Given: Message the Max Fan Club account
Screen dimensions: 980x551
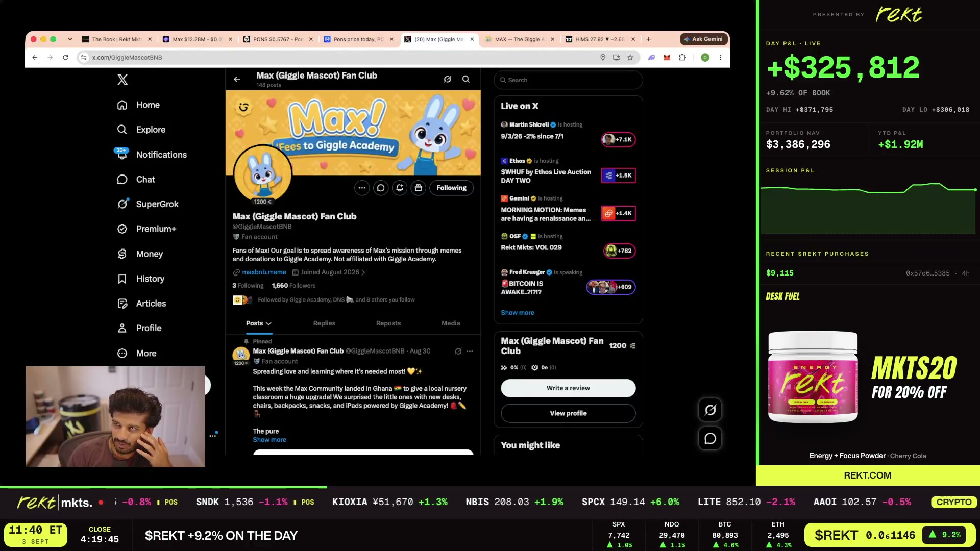Looking at the screenshot, I should click(x=381, y=188).
